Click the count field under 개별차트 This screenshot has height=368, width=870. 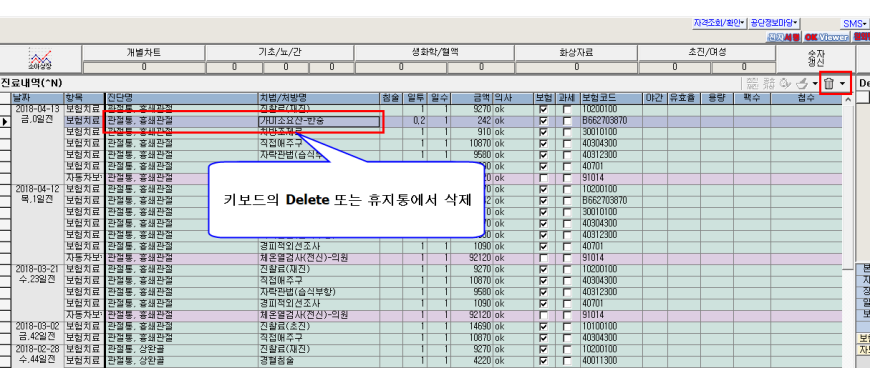(144, 67)
